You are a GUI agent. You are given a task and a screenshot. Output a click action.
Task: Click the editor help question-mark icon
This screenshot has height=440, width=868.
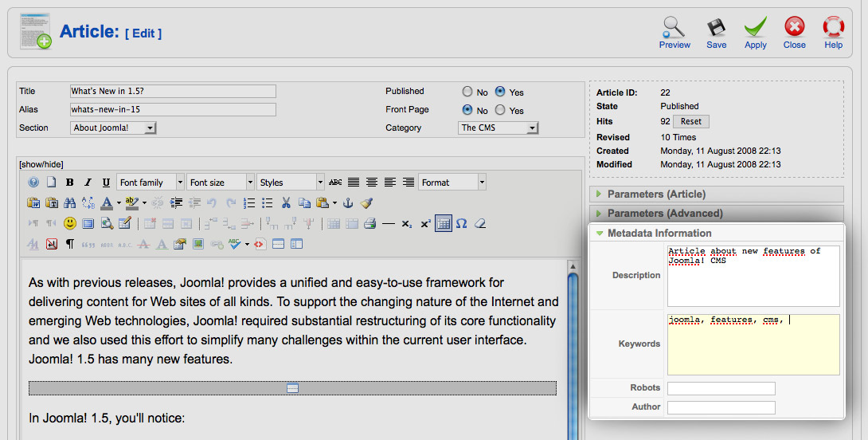pos(33,183)
